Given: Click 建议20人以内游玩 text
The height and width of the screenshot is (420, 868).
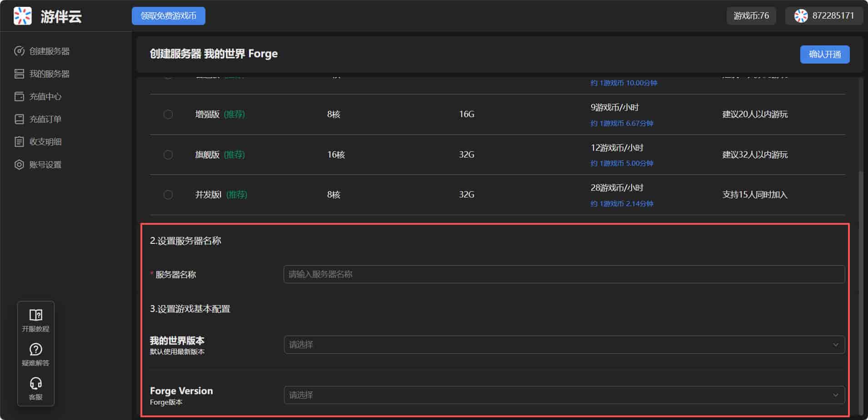Looking at the screenshot, I should coord(755,114).
